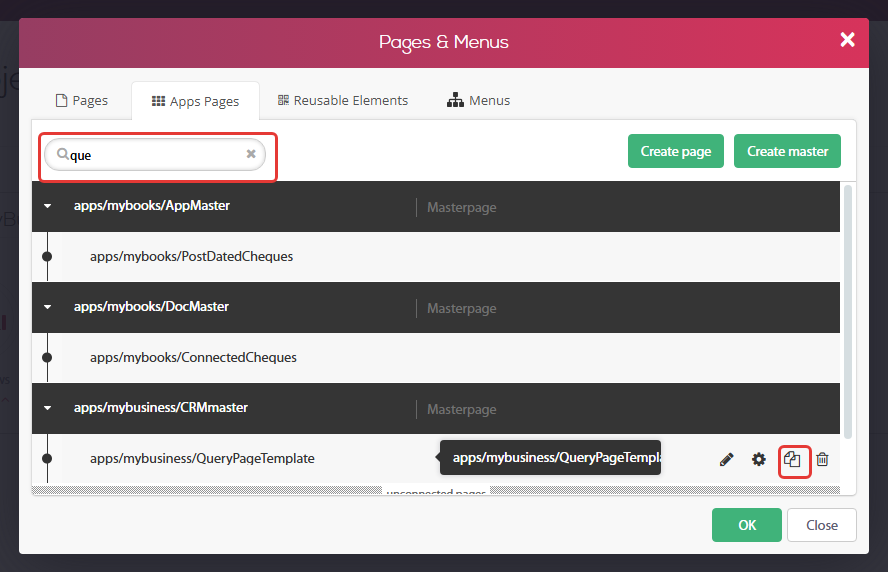
Task: Click the apps/mybooks/AppMaster masterpage name
Action: click(x=152, y=206)
